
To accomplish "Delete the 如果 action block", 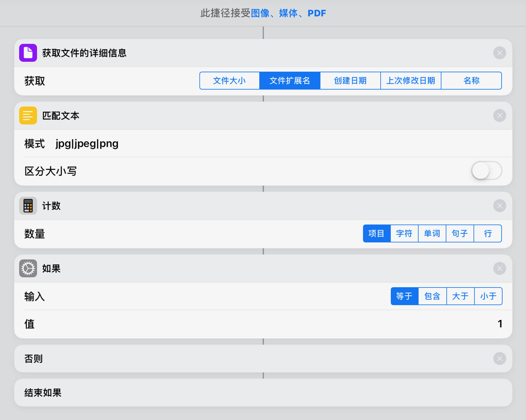I will pos(499,268).
